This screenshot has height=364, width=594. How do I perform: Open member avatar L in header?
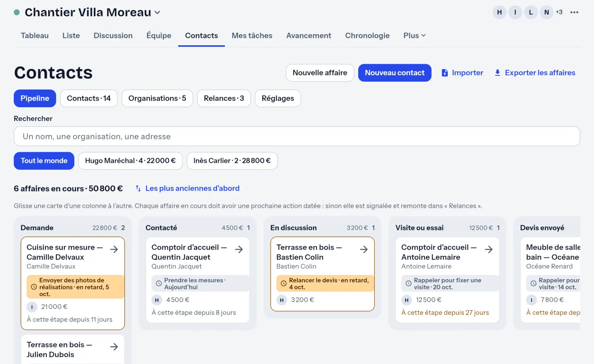point(531,12)
